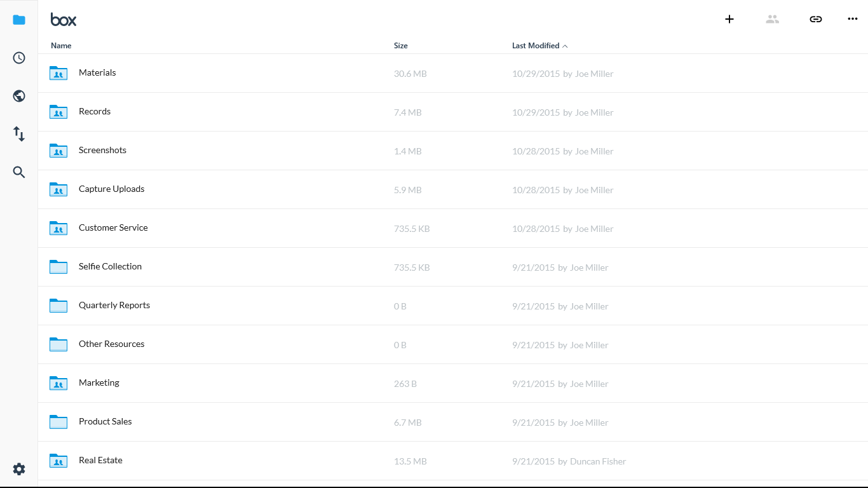Screen dimensions: 868x488
Task: Click the Box logo
Action: [x=64, y=20]
